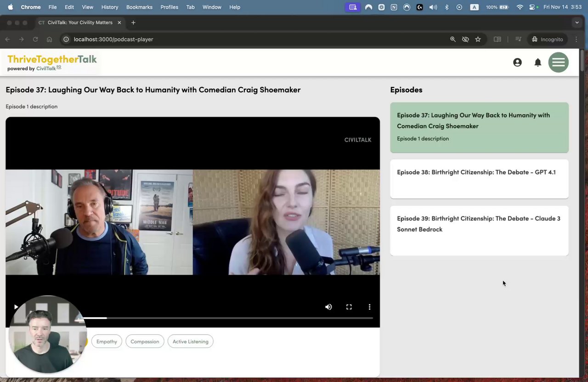Open the File menu
Screen dimensions: 588x382
click(52, 7)
